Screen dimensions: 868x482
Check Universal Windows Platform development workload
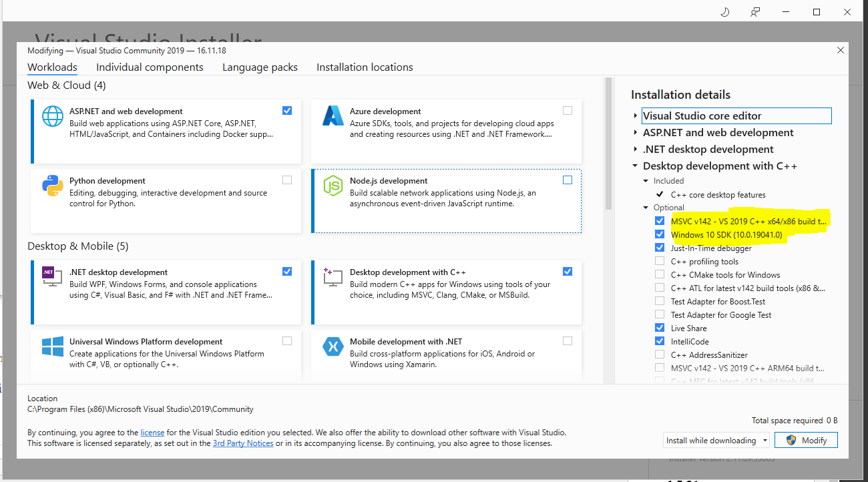[287, 341]
